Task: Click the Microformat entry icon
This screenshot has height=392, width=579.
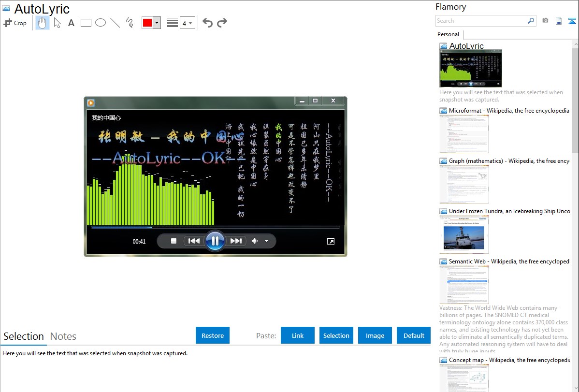Action: [x=443, y=111]
